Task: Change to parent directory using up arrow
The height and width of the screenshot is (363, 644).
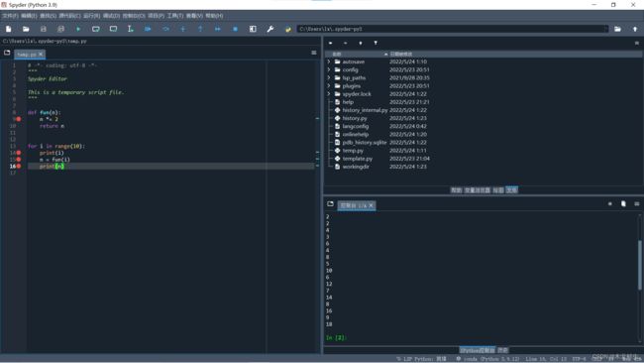Action: (634, 29)
